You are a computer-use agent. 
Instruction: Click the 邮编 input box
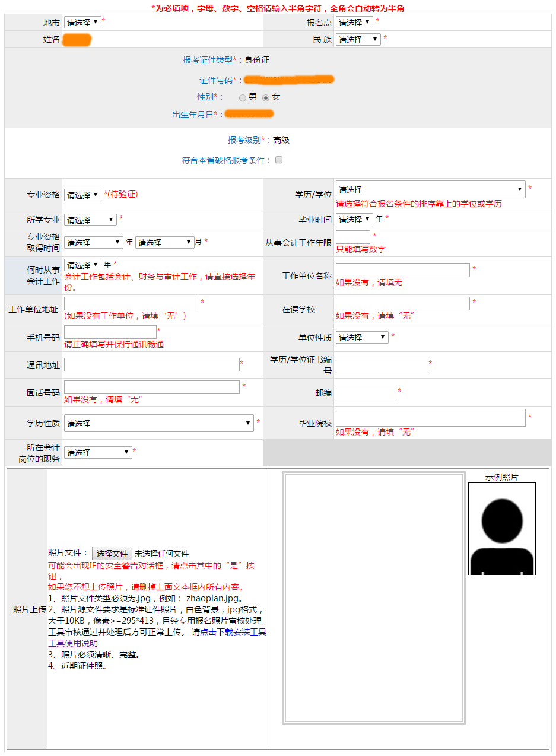[365, 392]
